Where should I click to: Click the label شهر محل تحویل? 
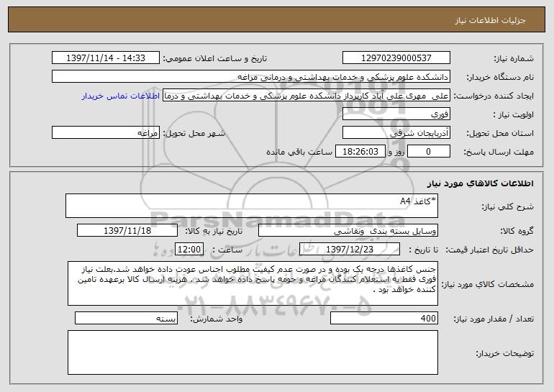[194, 133]
